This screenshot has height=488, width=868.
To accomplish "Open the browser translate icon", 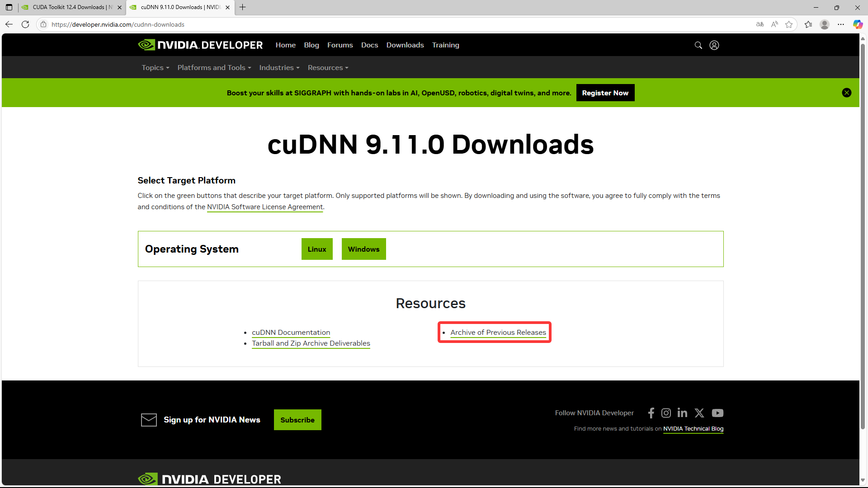I will 760,24.
